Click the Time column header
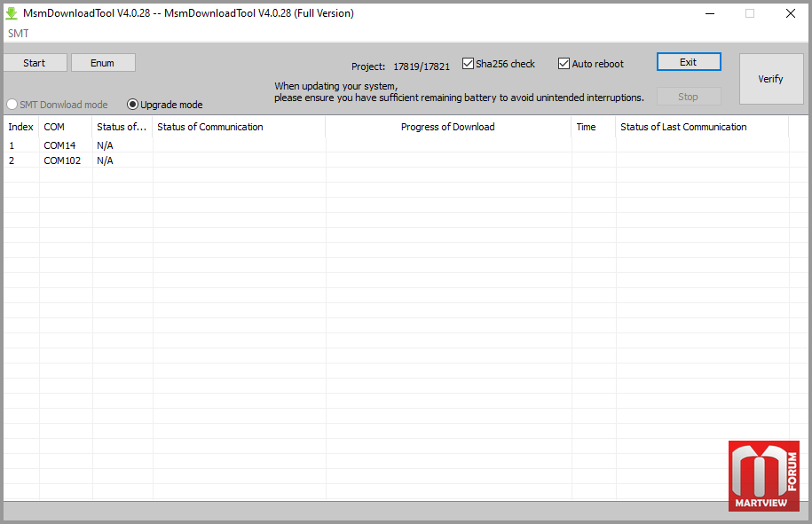The image size is (812, 524). click(x=594, y=127)
